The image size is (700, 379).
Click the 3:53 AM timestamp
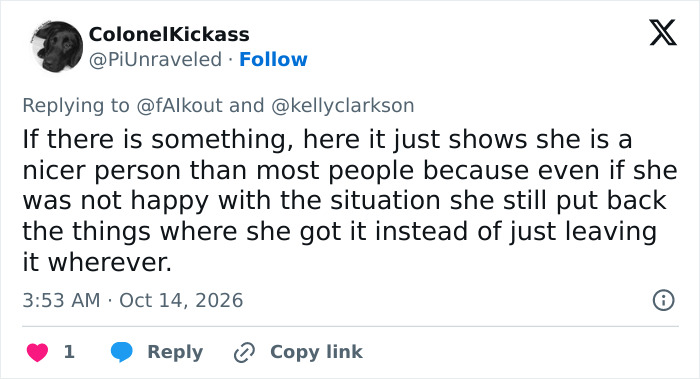point(61,300)
